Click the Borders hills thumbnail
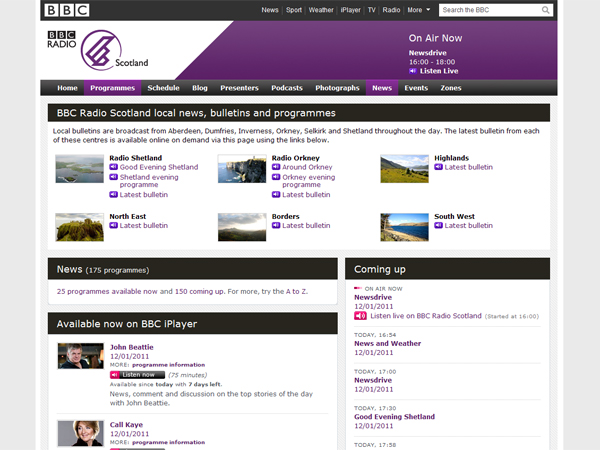 pos(242,227)
